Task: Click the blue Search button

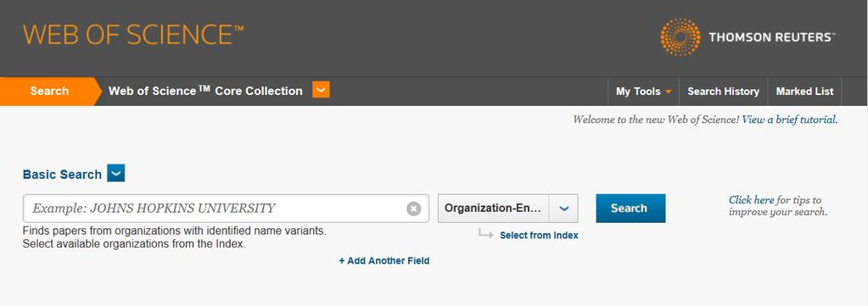Action: [630, 208]
